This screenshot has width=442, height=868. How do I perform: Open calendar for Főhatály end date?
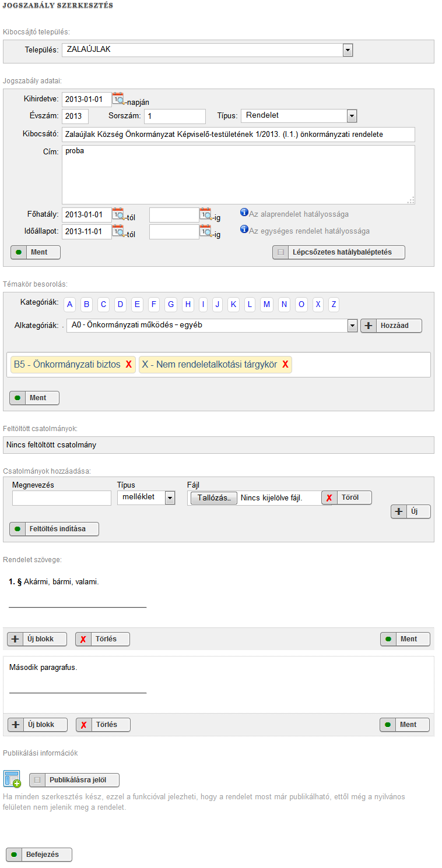point(205,214)
